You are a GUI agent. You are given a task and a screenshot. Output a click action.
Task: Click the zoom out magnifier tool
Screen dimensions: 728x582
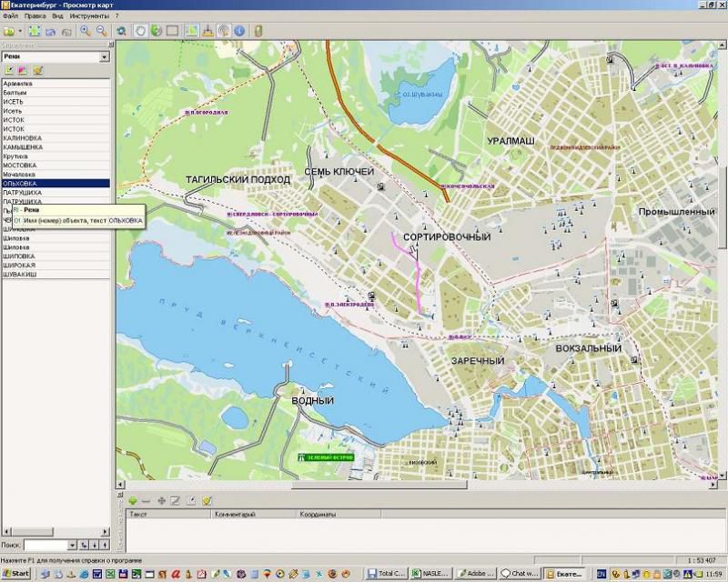(x=101, y=31)
